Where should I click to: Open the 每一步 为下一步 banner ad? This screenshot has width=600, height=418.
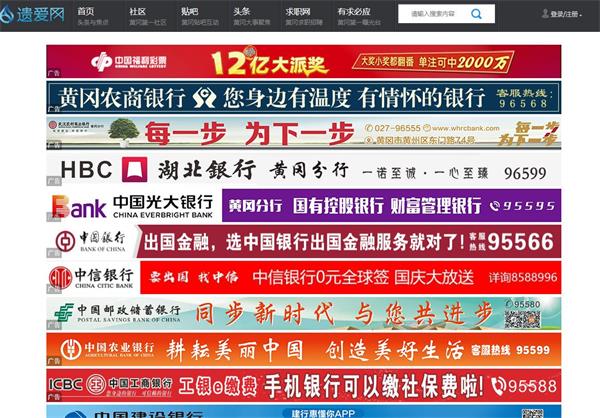pyautogui.click(x=304, y=133)
